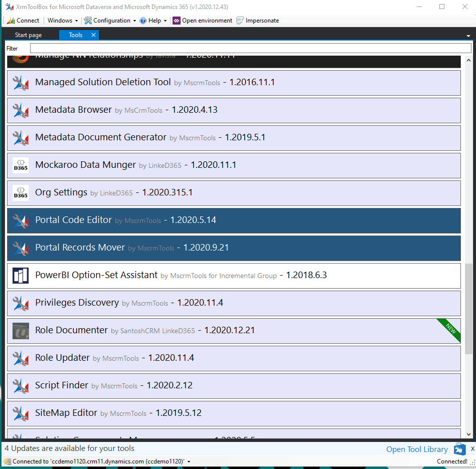Select Org Settings tool entry
The width and height of the screenshot is (476, 469).
click(x=234, y=193)
